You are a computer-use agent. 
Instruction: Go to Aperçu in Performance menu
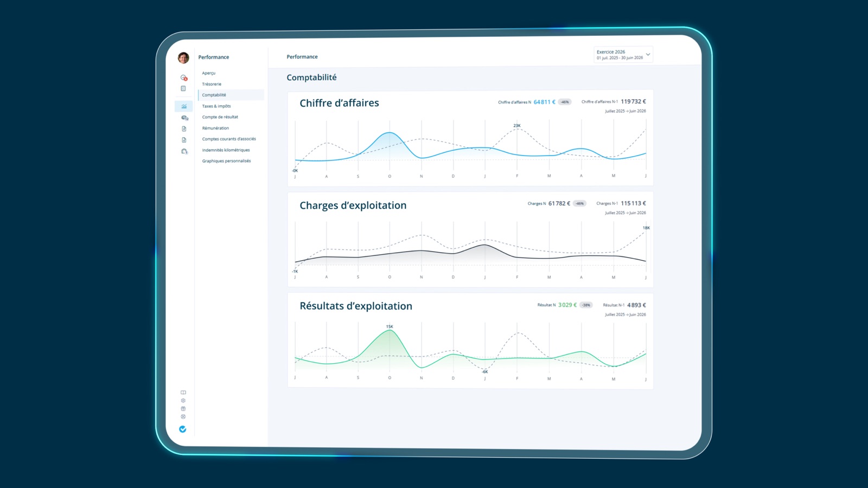209,73
